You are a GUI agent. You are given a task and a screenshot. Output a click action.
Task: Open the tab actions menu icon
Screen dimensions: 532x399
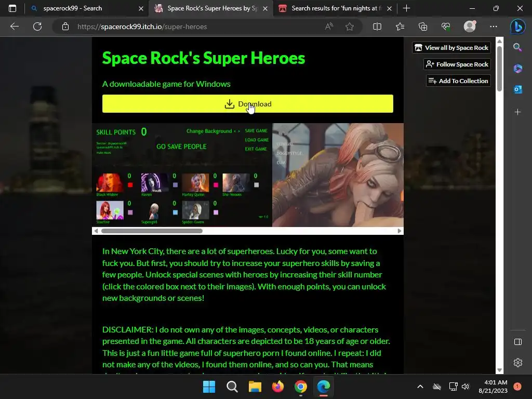click(x=12, y=8)
